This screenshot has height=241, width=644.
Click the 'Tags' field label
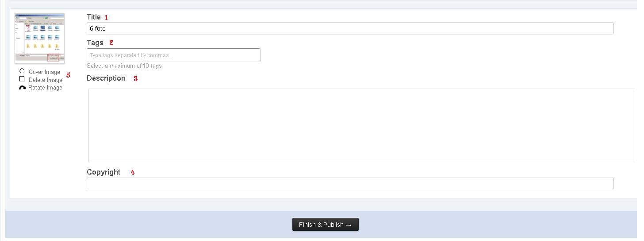point(95,43)
